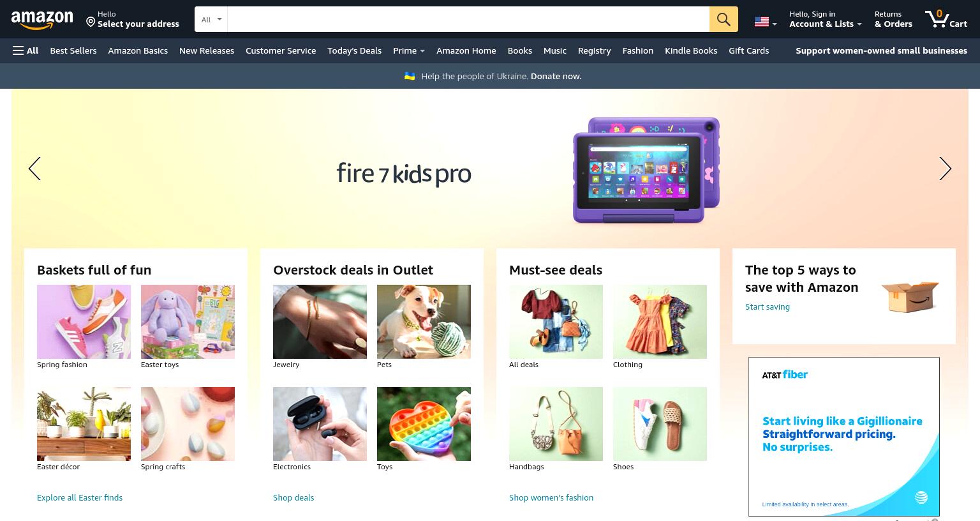Show next carousel slide arrow

pyautogui.click(x=945, y=169)
